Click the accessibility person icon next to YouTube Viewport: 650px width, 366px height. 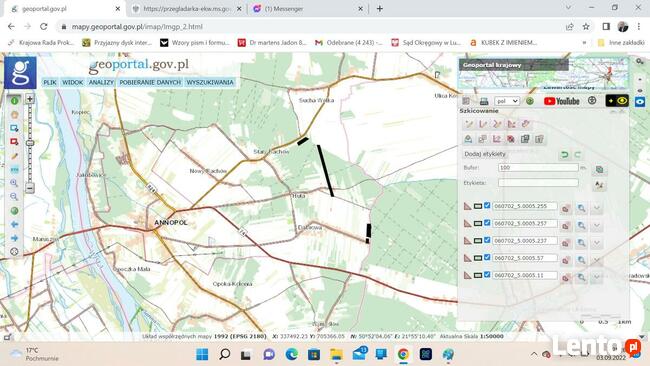[x=592, y=101]
